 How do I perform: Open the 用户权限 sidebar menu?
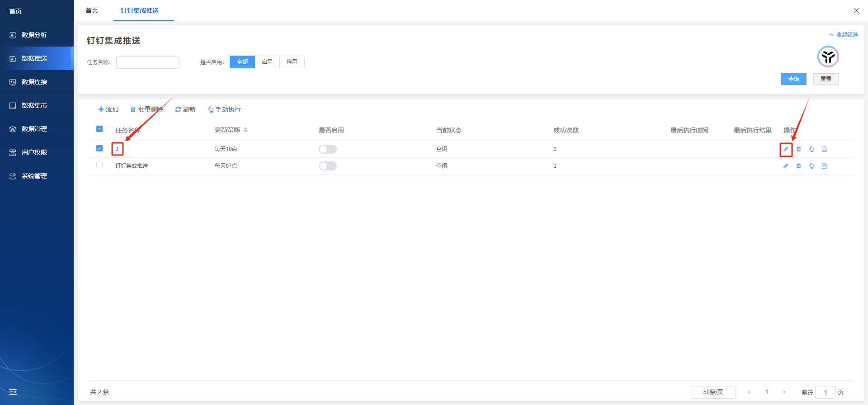point(36,152)
